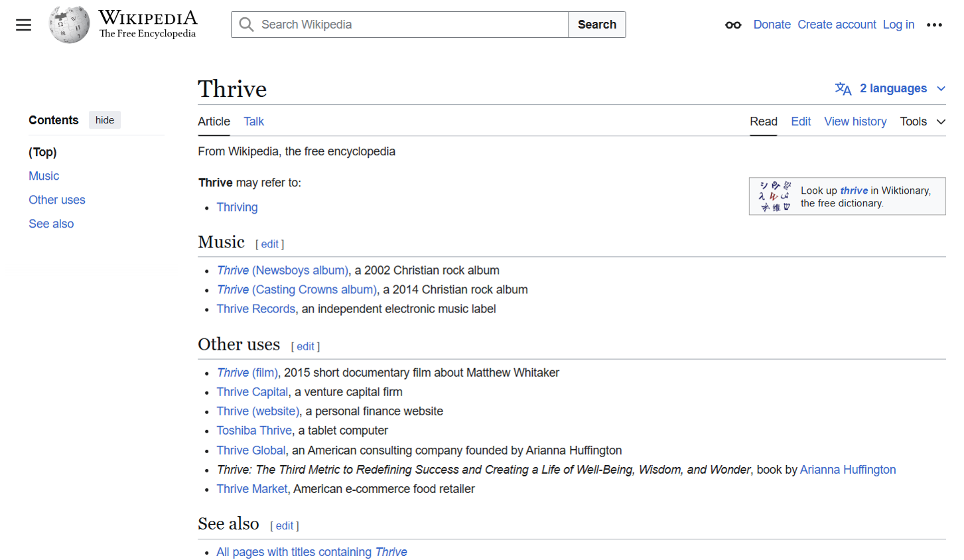Jump to (Top) in the contents
This screenshot has width=964, height=560.
tap(42, 152)
